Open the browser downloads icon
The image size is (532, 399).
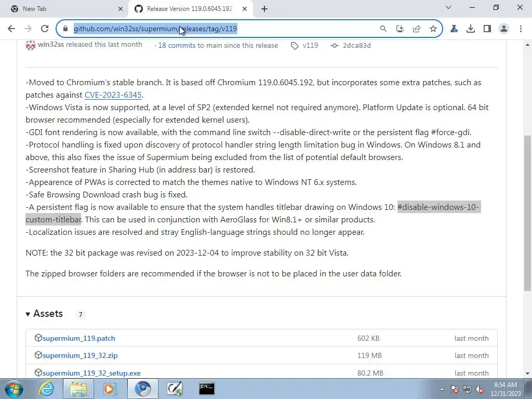coord(471,29)
